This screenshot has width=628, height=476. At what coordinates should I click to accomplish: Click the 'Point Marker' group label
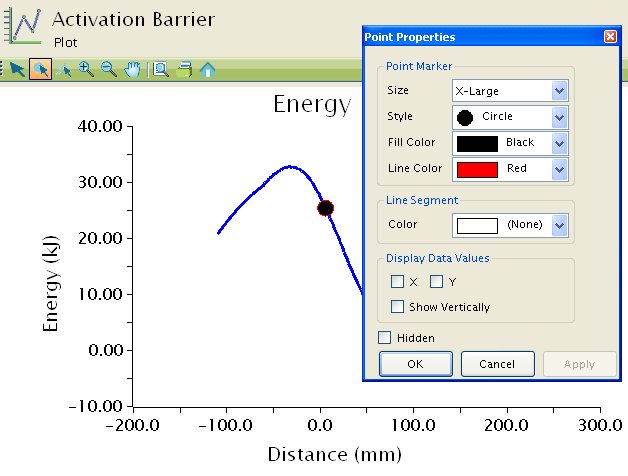click(419, 66)
